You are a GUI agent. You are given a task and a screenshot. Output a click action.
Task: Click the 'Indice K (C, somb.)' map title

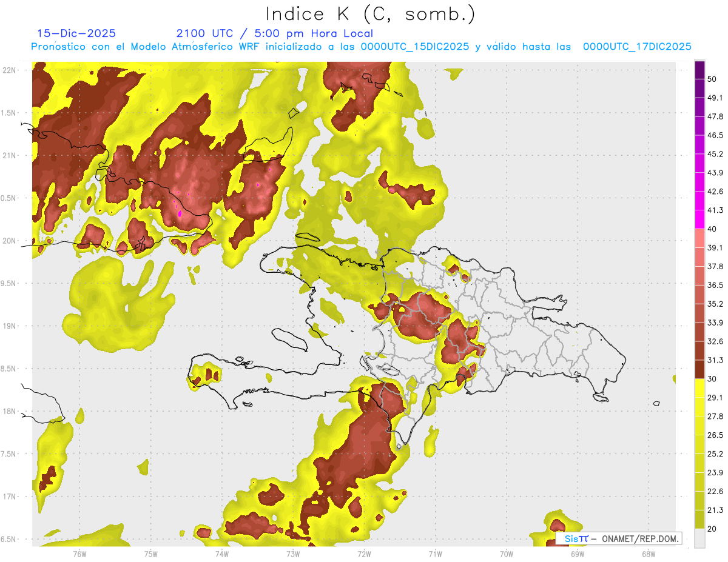[370, 14]
